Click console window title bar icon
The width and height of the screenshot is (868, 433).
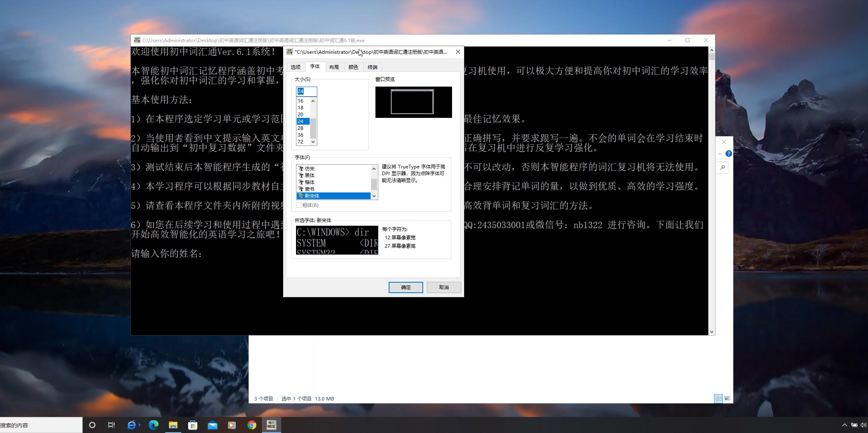point(137,40)
